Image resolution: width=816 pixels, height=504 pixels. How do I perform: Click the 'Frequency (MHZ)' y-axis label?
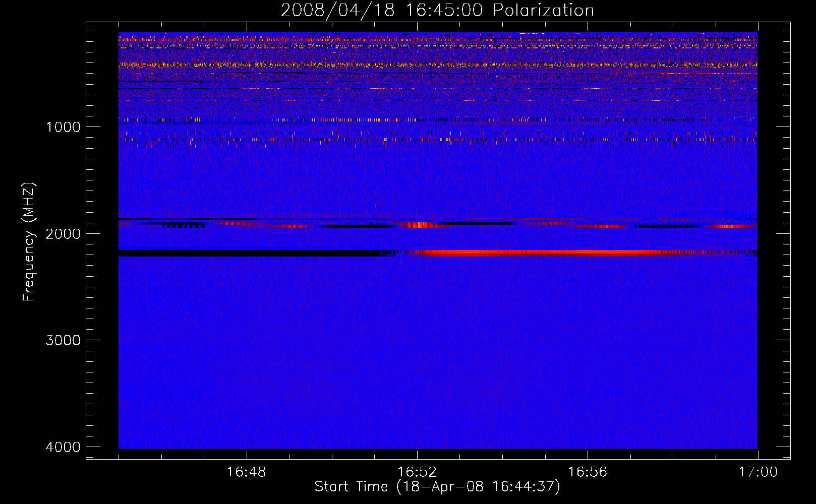click(29, 242)
